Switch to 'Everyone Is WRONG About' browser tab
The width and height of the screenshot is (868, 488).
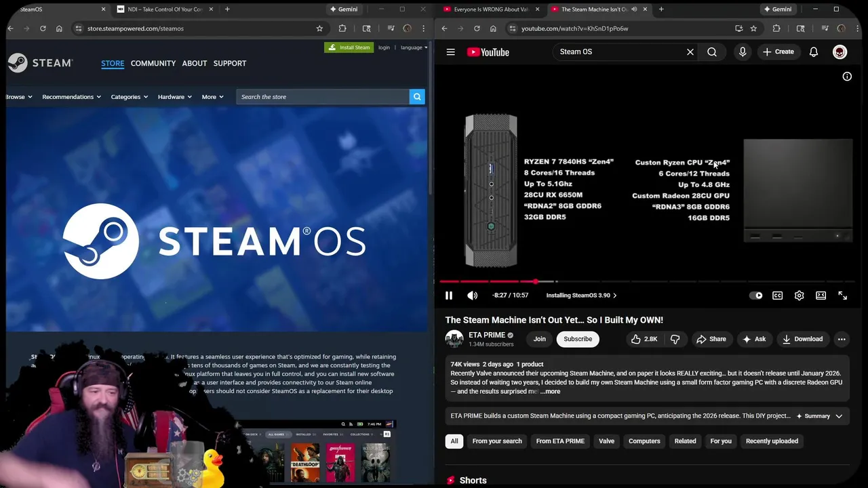(490, 9)
